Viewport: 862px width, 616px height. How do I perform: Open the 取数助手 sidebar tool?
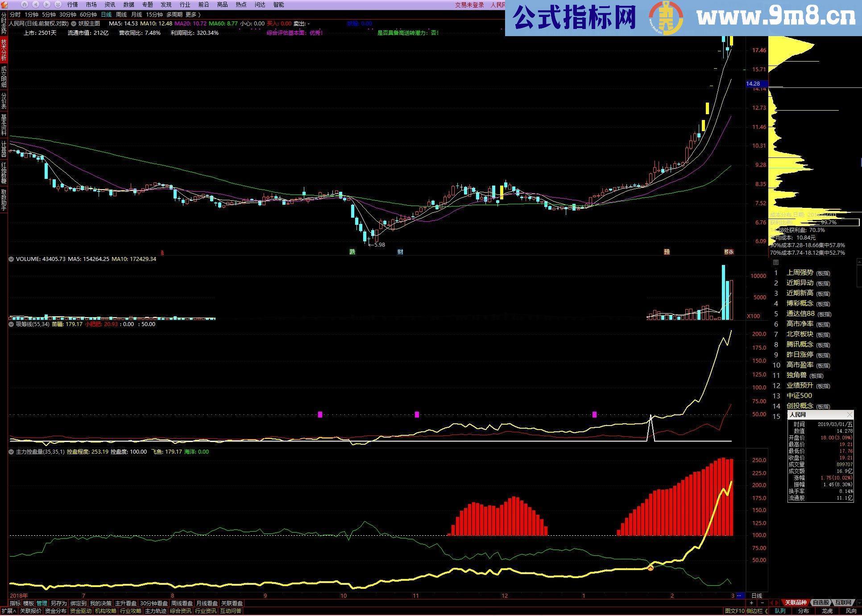pos(4,200)
